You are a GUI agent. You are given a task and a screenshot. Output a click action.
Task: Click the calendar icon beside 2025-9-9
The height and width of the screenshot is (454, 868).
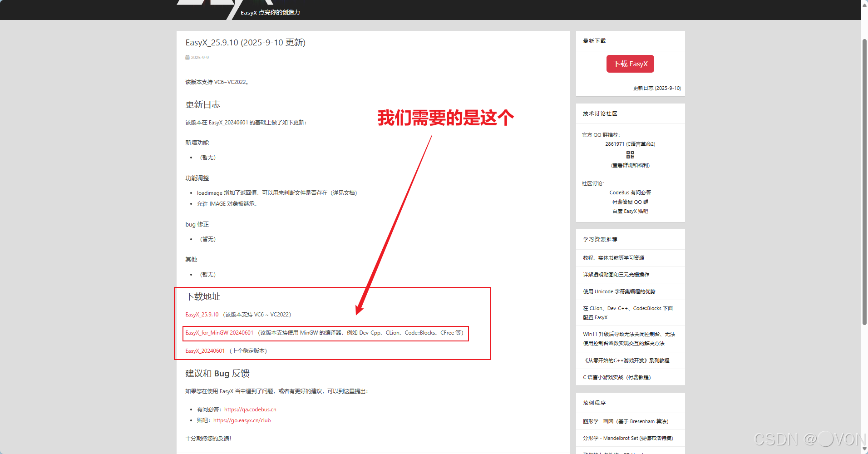pyautogui.click(x=187, y=57)
